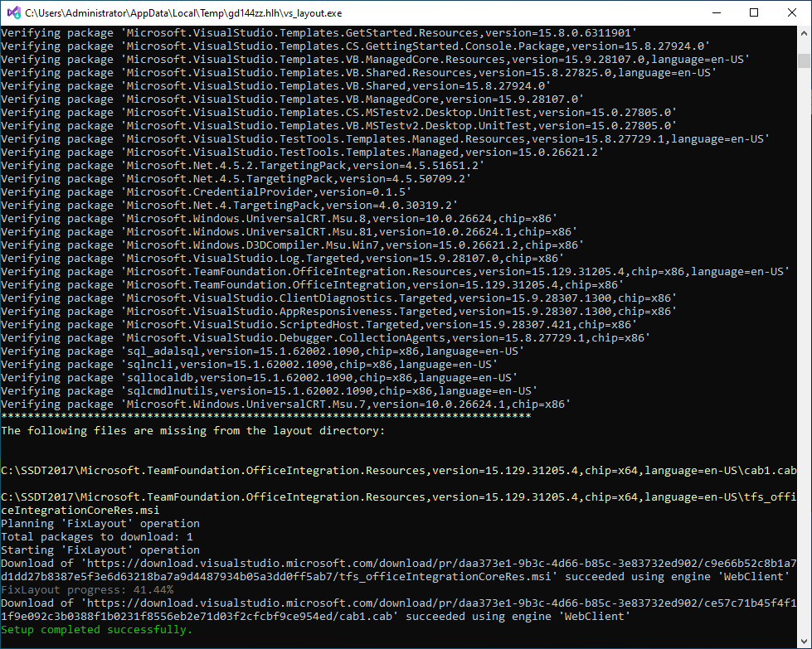Click the 'sqlncli' verifying package line
The image size is (812, 649).
coord(249,365)
